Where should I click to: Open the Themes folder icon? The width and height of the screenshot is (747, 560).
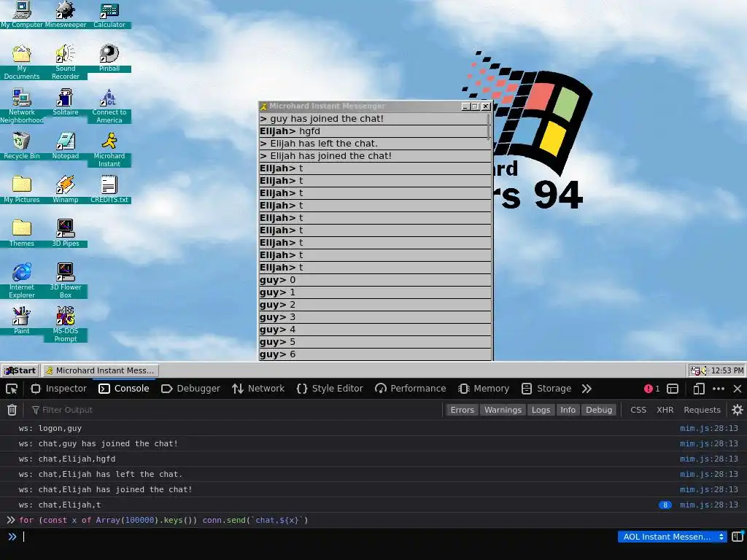(21, 233)
